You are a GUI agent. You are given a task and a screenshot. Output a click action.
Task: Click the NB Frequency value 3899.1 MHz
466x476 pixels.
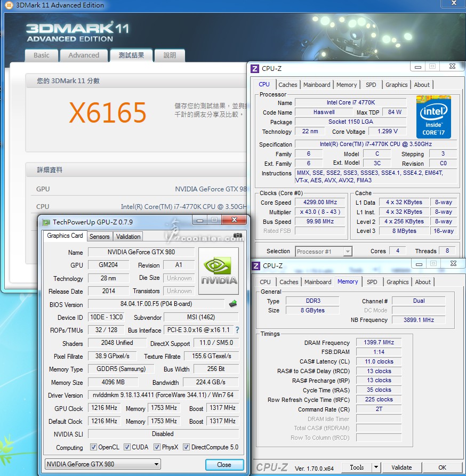pos(419,320)
